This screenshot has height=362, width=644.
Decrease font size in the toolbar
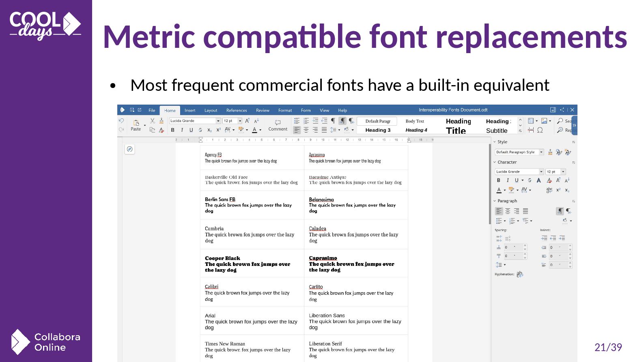[x=256, y=121]
